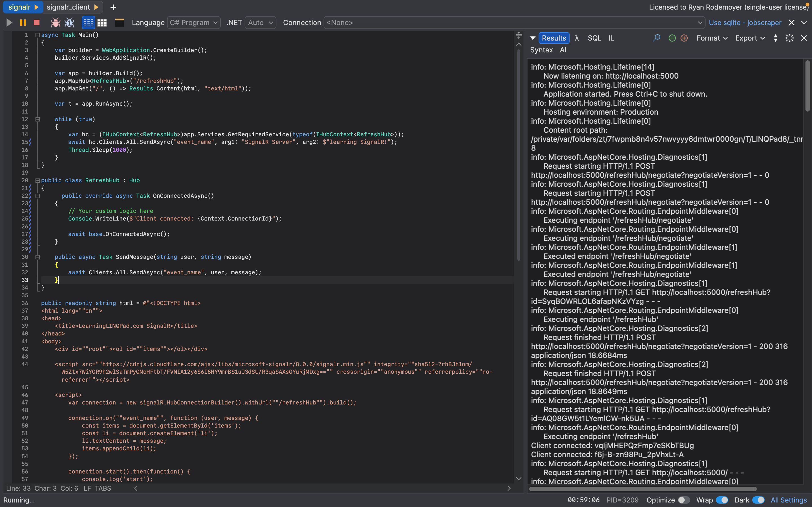Select the rich text results view
Viewport: 812px width, 507px height.
coord(88,23)
